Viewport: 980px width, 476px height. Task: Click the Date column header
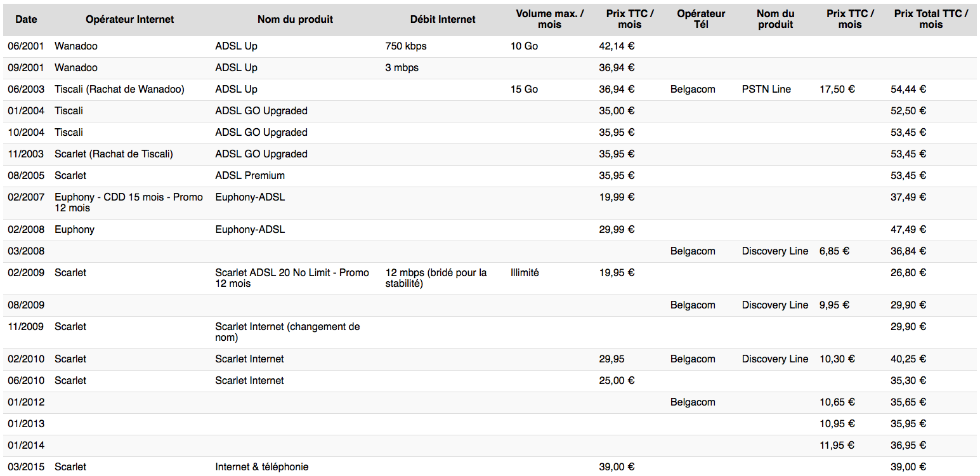[26, 19]
